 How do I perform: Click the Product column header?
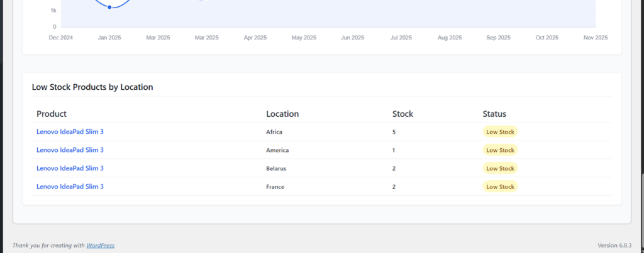[x=52, y=114]
